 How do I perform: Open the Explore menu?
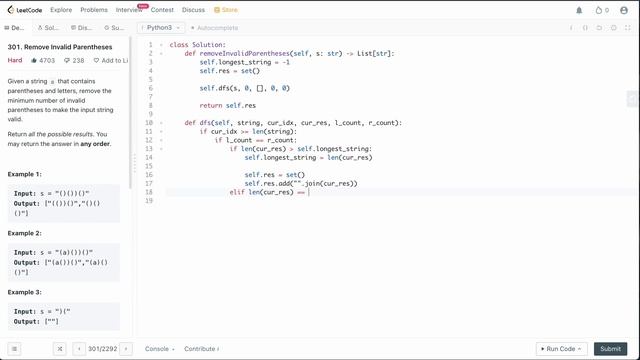point(61,10)
